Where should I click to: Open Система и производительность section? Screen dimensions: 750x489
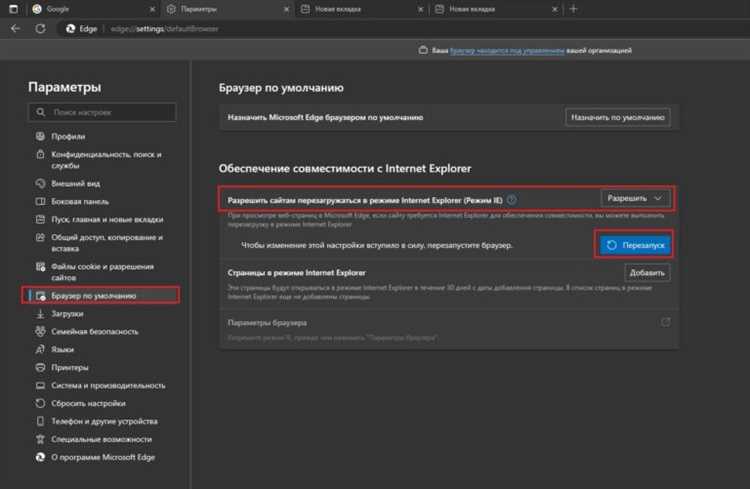pos(110,385)
